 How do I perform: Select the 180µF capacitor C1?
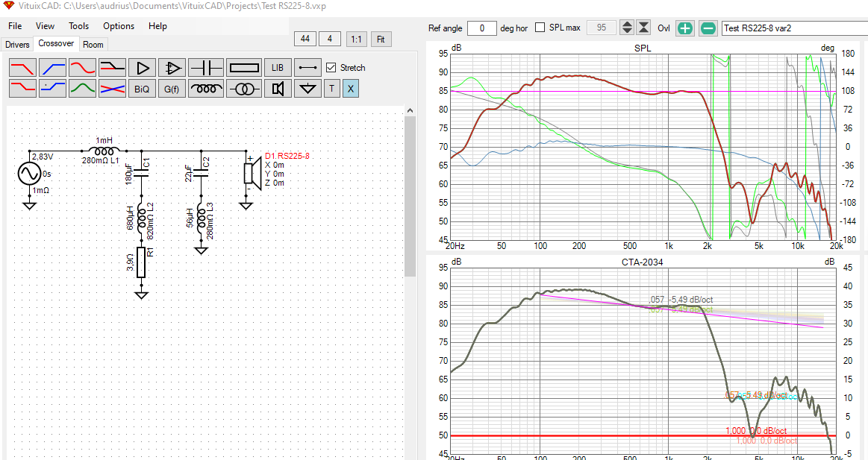coord(141,173)
